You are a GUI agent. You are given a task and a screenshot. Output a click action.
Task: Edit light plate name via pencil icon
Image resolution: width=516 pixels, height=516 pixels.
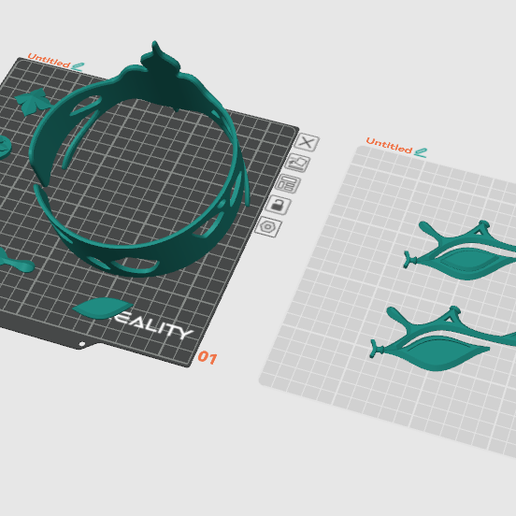pyautogui.click(x=420, y=153)
